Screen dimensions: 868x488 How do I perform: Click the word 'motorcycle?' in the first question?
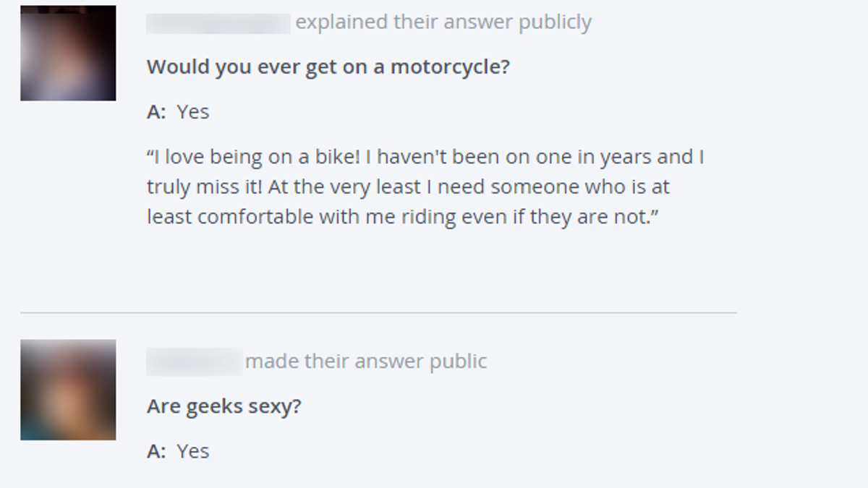(450, 67)
